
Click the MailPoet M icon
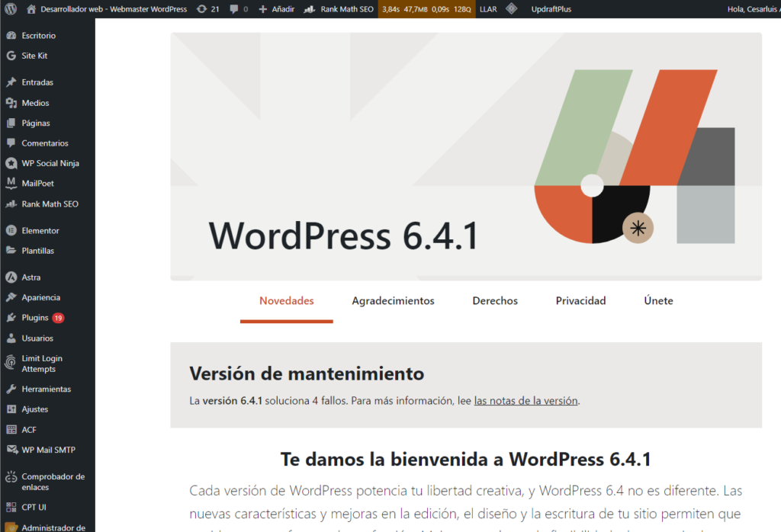[11, 183]
